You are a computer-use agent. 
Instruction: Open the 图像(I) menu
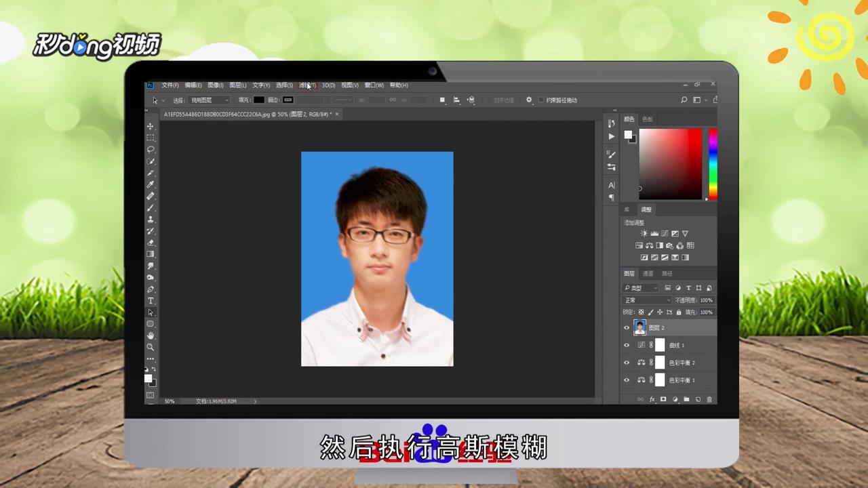pyautogui.click(x=216, y=85)
